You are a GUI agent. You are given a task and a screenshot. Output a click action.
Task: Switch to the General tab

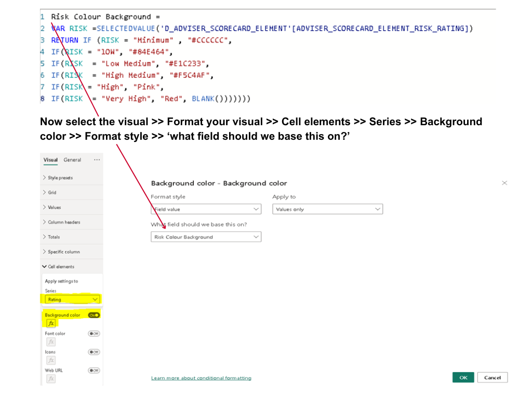pos(72,160)
